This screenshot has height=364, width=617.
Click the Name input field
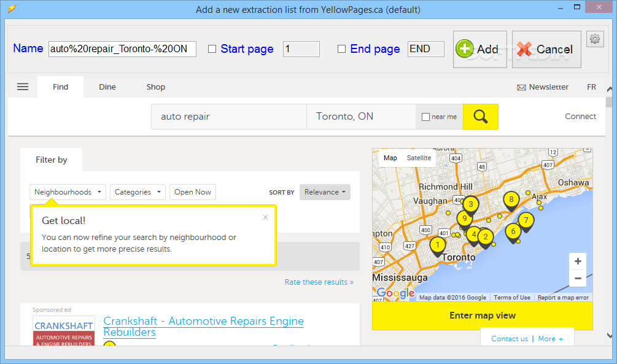pyautogui.click(x=122, y=49)
